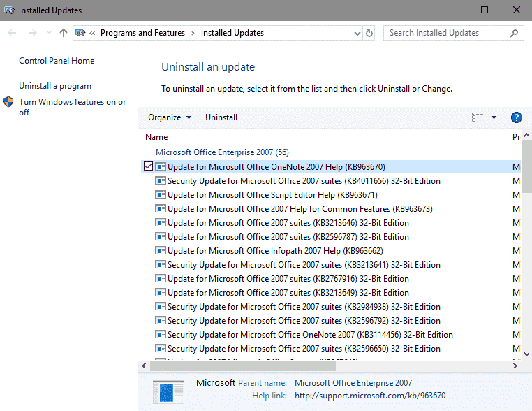The image size is (532, 411).
Task: Click icon of update KB2596787
Action: [161, 236]
